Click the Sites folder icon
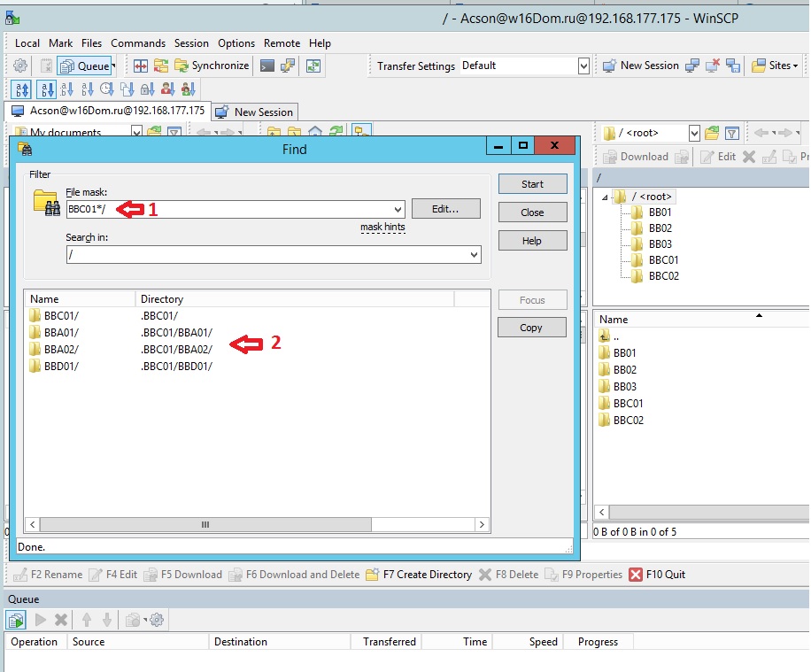 [x=759, y=66]
